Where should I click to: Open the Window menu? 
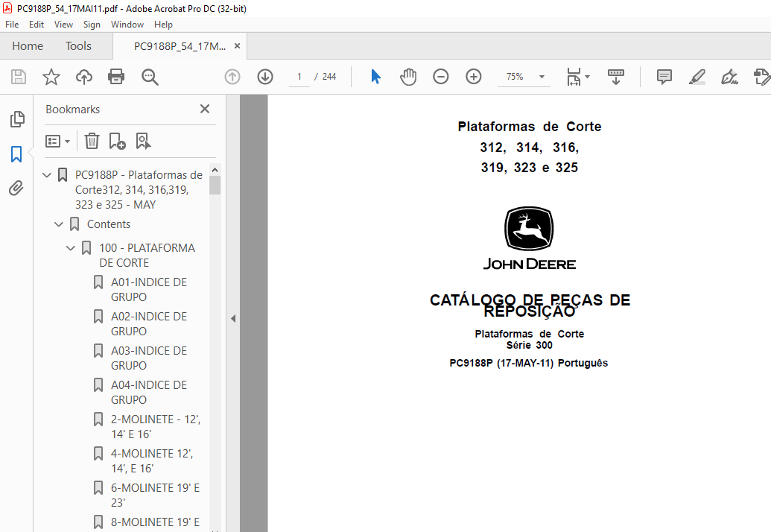[127, 25]
